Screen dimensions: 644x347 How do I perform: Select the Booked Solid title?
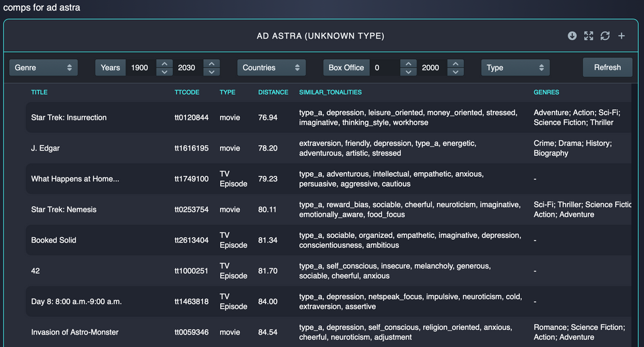click(x=54, y=241)
